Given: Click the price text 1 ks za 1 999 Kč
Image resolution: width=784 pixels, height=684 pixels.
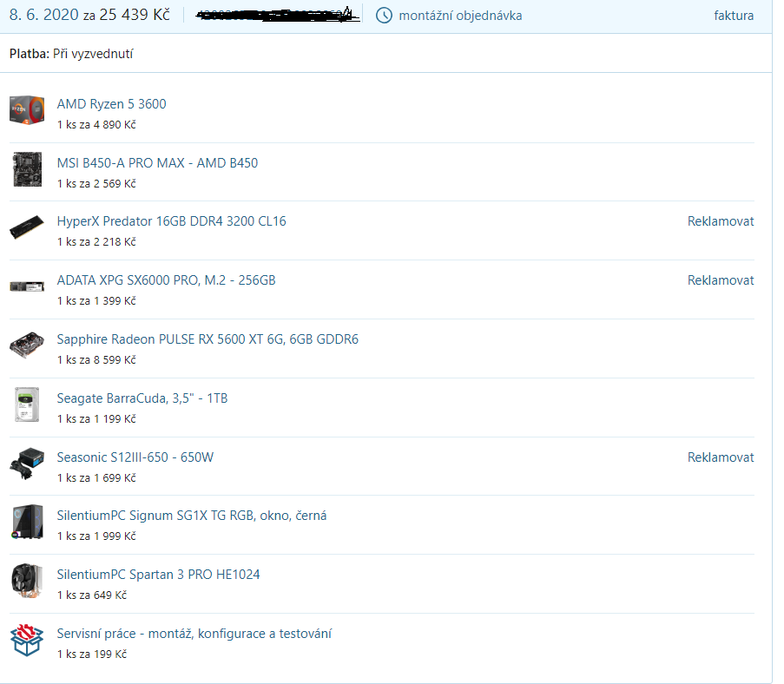Looking at the screenshot, I should click(96, 536).
